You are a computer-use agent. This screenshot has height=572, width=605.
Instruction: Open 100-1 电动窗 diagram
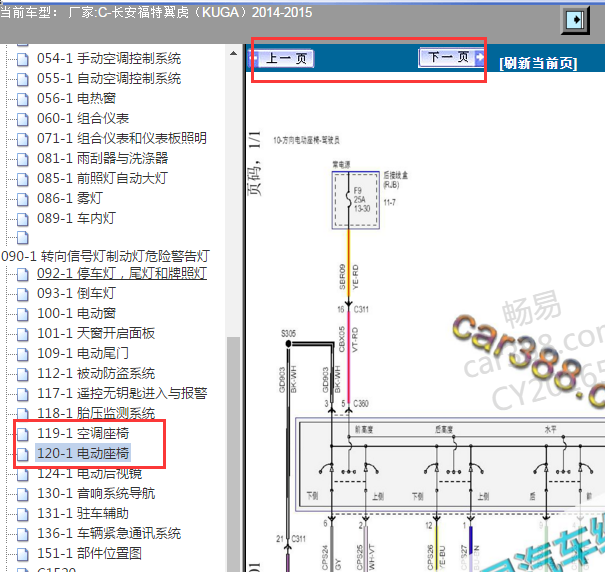76,313
